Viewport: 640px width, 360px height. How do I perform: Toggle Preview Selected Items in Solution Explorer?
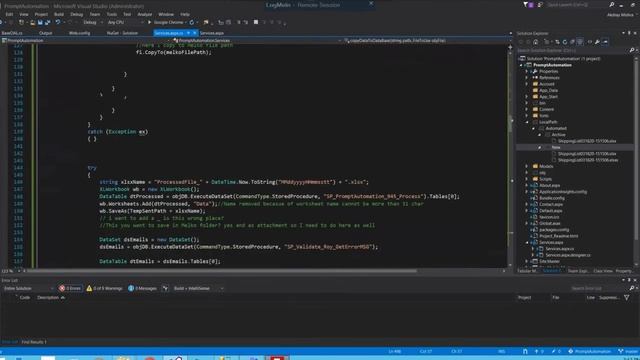[605, 42]
